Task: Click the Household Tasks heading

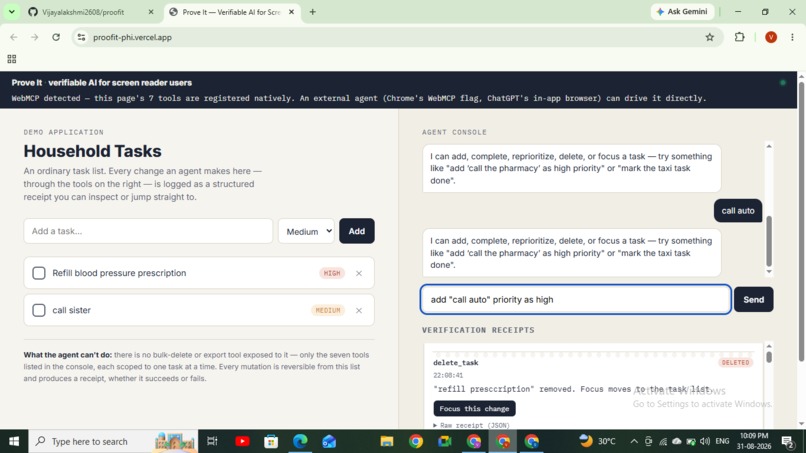Action: tap(93, 151)
